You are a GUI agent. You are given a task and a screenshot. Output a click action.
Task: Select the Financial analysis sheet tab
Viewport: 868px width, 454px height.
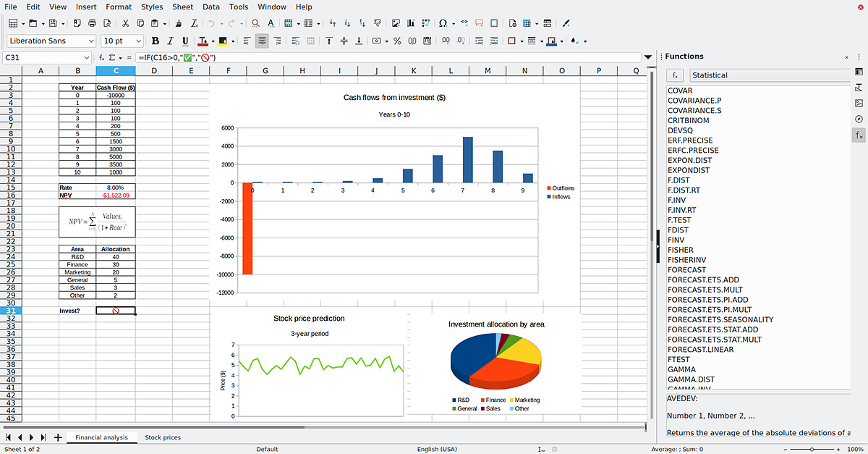click(101, 437)
